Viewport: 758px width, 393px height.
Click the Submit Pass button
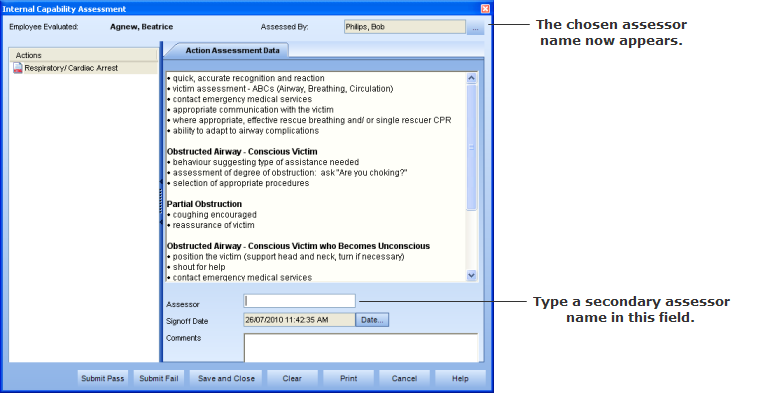[x=102, y=378]
